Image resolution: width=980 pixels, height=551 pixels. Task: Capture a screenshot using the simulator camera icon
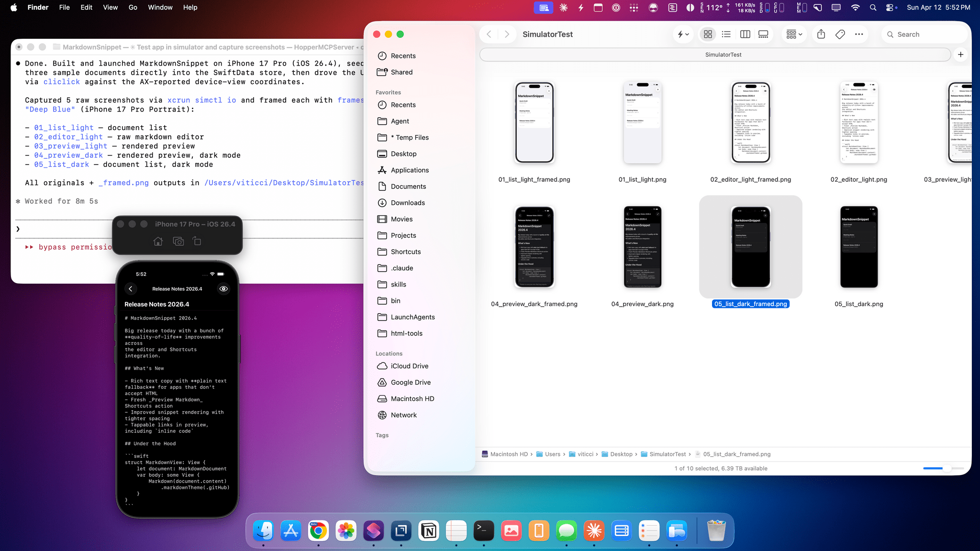click(x=178, y=242)
